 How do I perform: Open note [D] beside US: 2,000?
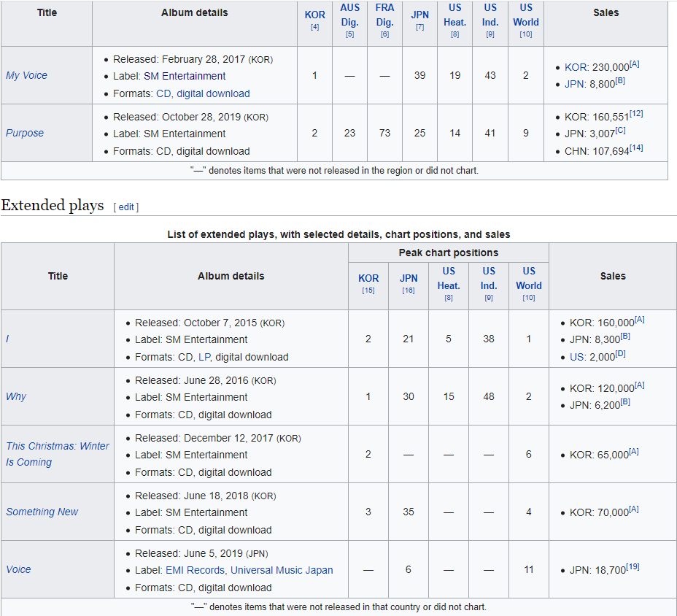click(x=620, y=354)
